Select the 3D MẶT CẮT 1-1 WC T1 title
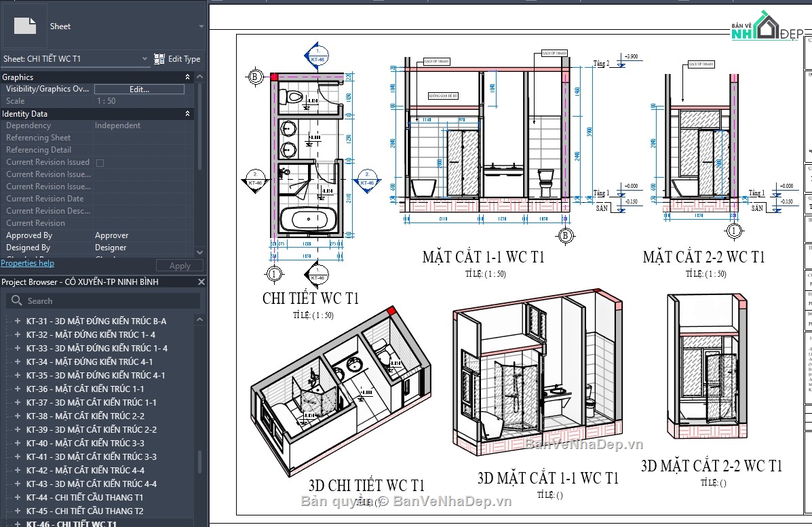Image resolution: width=812 pixels, height=527 pixels. (x=548, y=477)
